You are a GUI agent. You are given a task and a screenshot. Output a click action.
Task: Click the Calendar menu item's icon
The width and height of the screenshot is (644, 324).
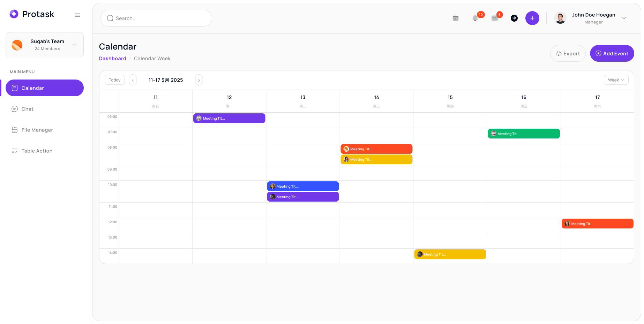pos(15,88)
